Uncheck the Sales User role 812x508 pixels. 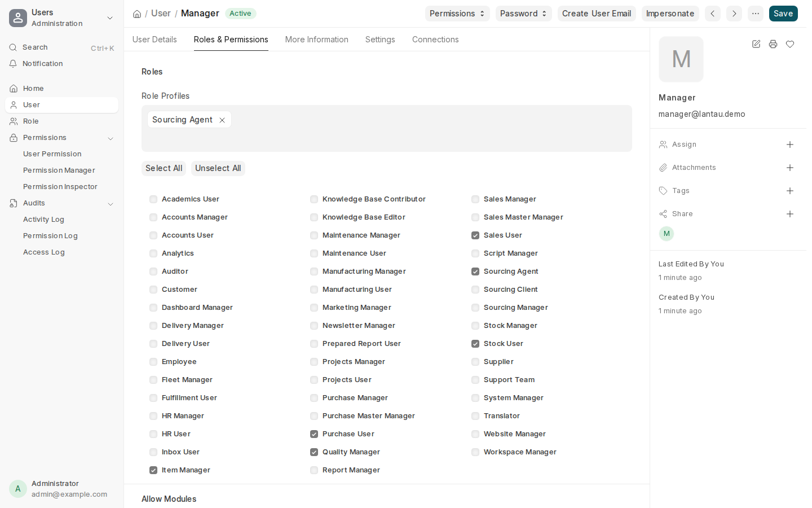pyautogui.click(x=475, y=235)
